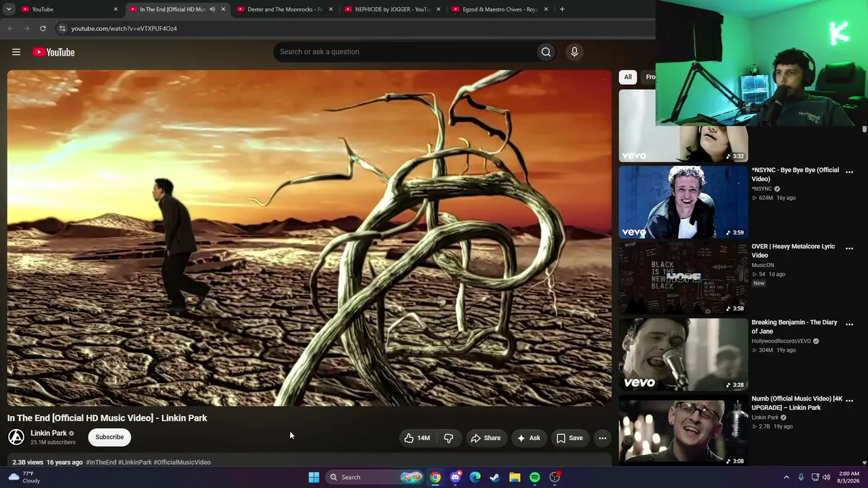
Task: Dislike the video with thumbs-down
Action: 448,438
